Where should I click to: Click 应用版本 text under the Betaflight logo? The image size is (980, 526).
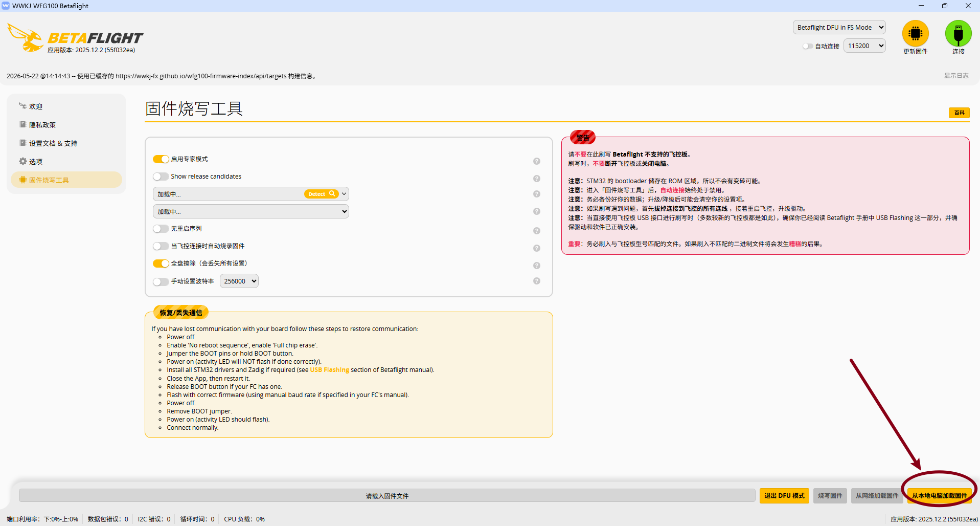(x=92, y=50)
